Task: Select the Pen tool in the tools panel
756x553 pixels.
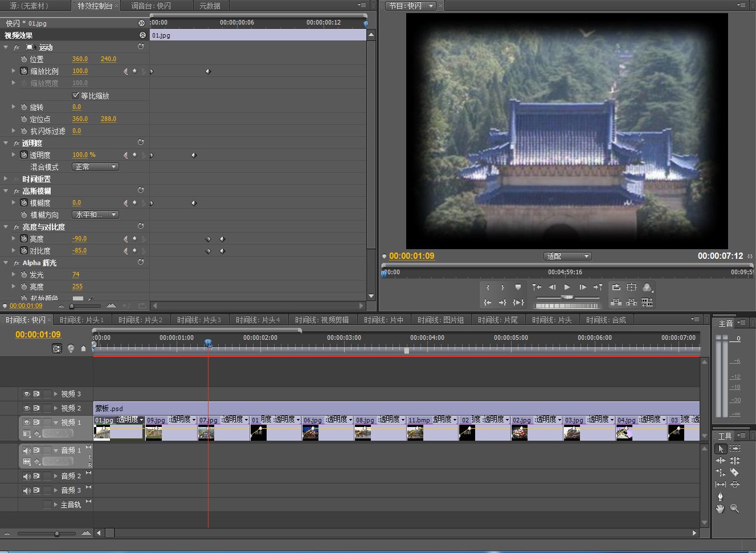Action: (x=720, y=497)
